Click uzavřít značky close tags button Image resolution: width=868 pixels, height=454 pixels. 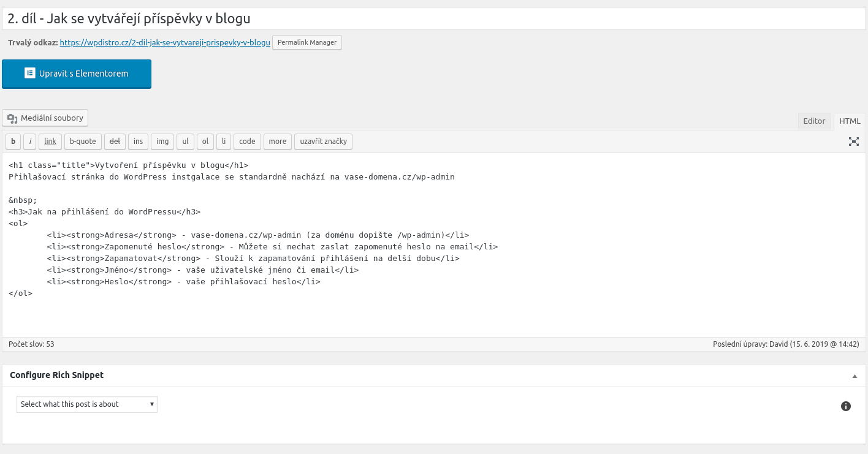click(x=323, y=142)
